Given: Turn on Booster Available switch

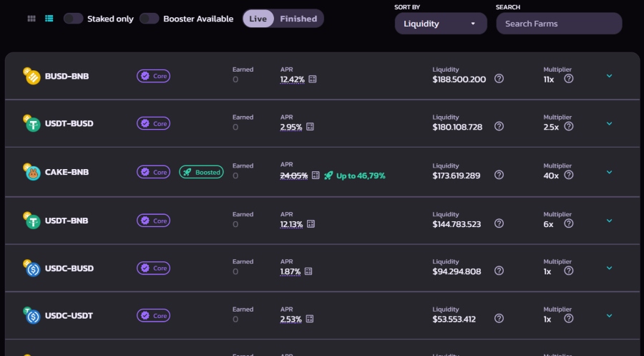Looking at the screenshot, I should pos(150,19).
